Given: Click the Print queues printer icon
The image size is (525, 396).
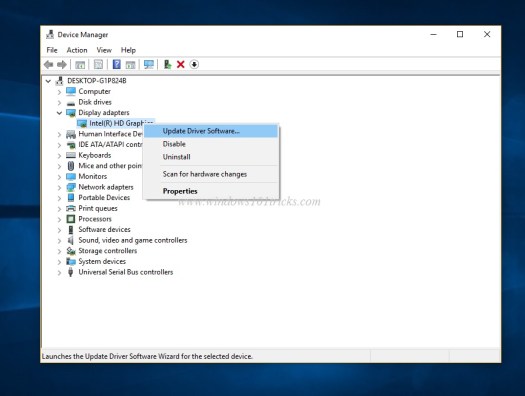Looking at the screenshot, I should click(x=71, y=209).
